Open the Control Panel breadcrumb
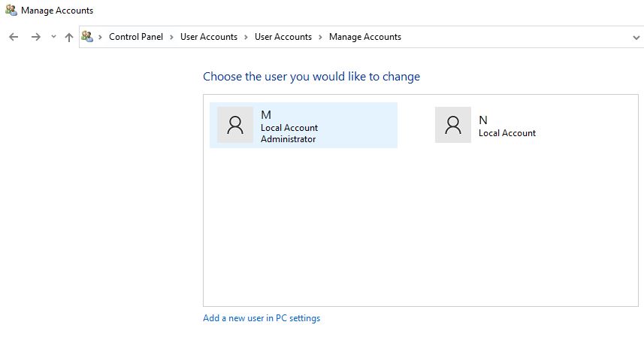 pos(136,37)
